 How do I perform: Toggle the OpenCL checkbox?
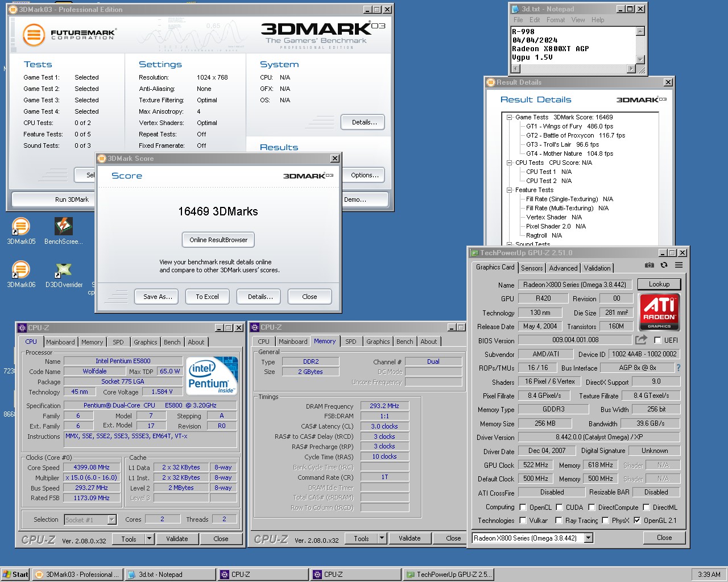523,508
